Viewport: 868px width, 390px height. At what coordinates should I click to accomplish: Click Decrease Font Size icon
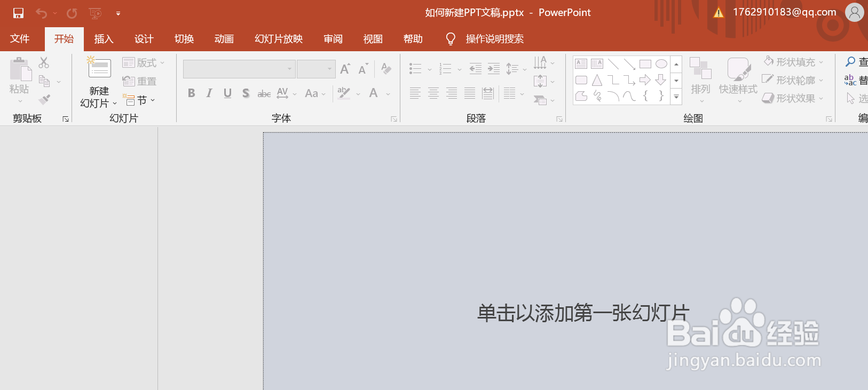point(364,69)
